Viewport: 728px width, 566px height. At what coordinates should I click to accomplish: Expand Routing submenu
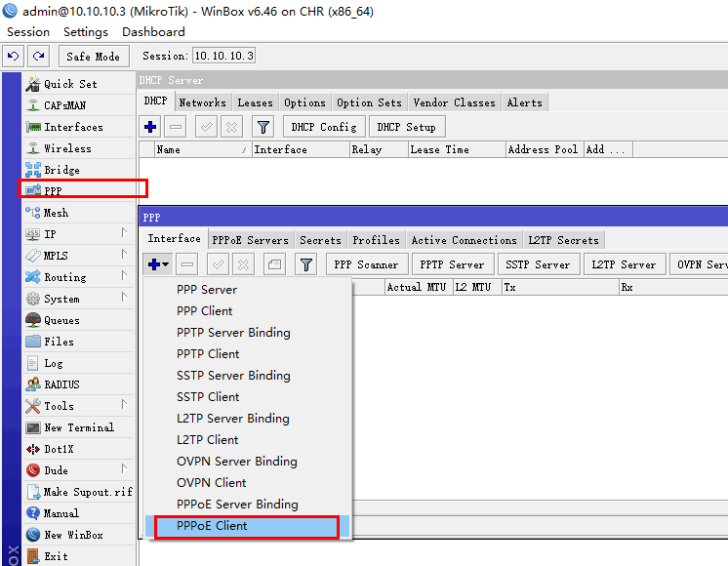coord(124,275)
